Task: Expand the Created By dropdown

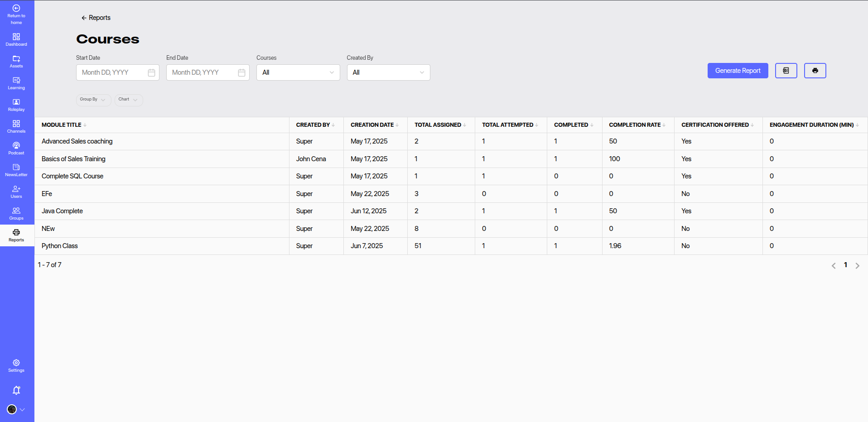Action: pos(388,72)
